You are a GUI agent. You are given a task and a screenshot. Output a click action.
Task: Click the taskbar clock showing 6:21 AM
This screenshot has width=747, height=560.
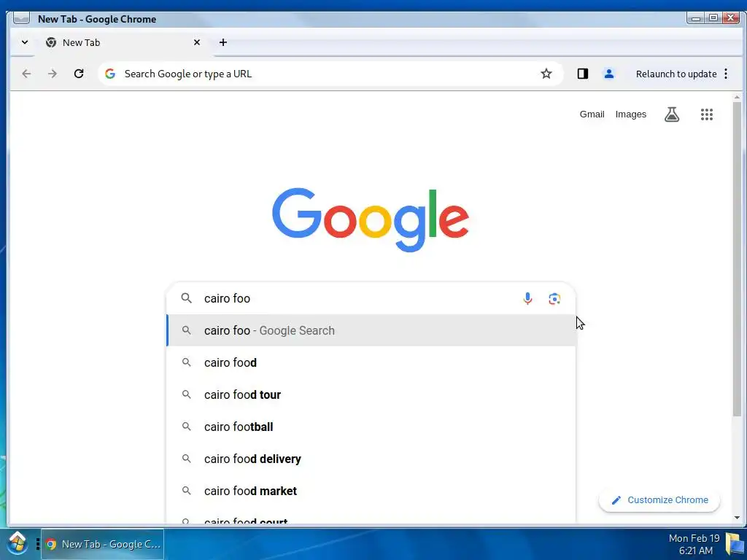694,544
